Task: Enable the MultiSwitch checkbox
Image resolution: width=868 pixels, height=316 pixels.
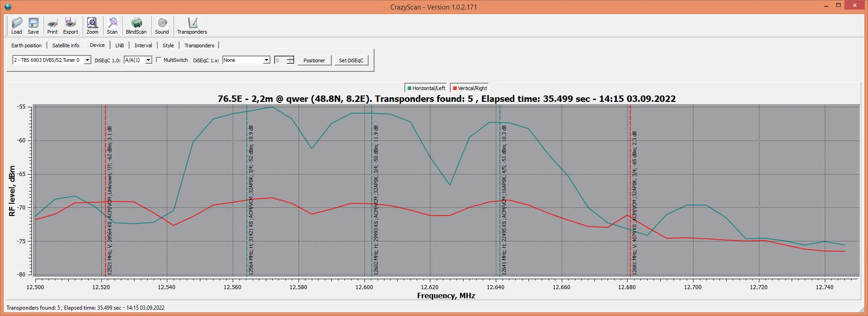Action: coord(159,60)
